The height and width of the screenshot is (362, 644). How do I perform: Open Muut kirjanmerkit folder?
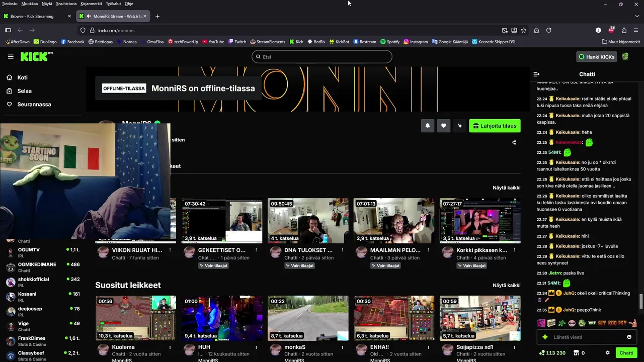[x=621, y=42]
